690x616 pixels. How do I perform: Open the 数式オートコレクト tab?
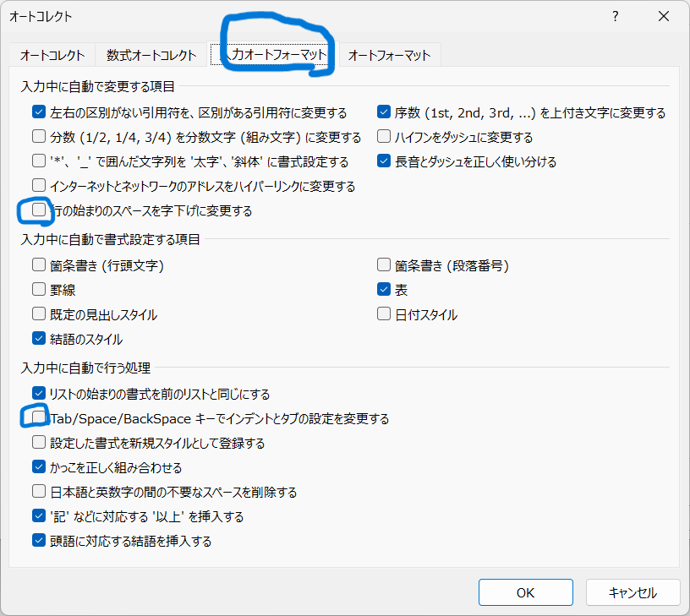(x=152, y=55)
